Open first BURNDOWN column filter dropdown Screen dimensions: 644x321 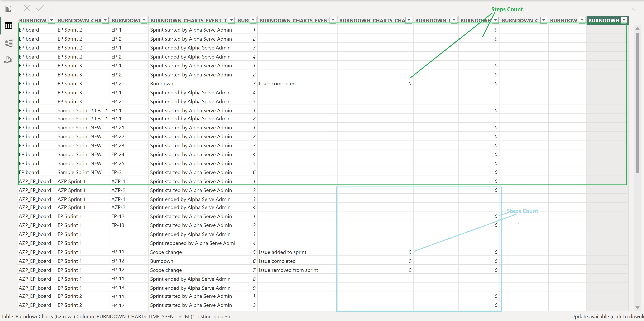point(52,20)
